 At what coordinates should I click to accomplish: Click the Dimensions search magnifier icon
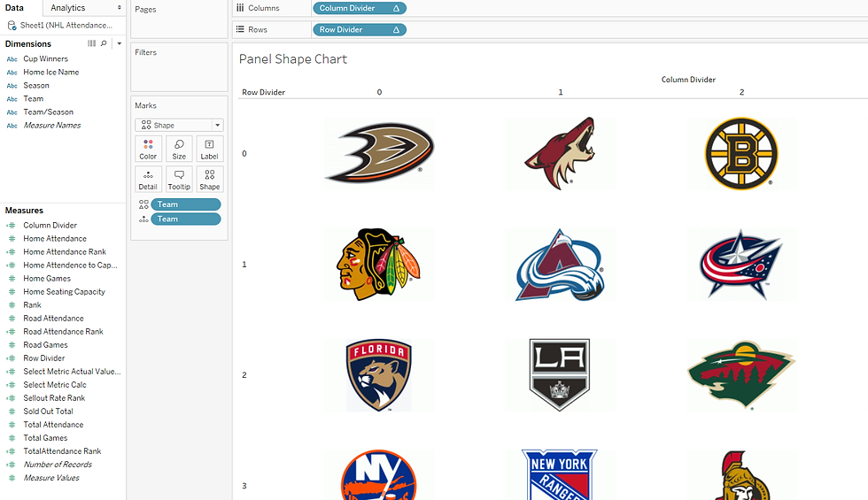point(104,43)
